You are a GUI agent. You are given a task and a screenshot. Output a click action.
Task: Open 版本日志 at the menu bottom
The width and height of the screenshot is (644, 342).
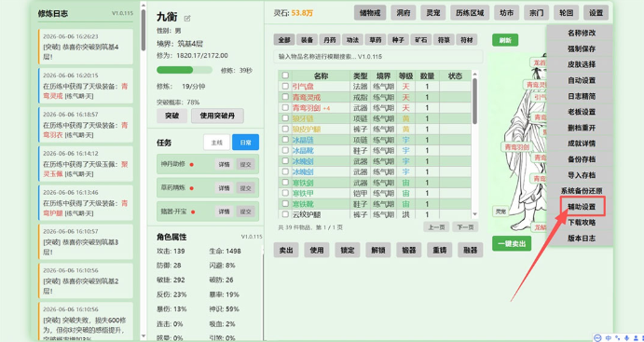click(582, 239)
